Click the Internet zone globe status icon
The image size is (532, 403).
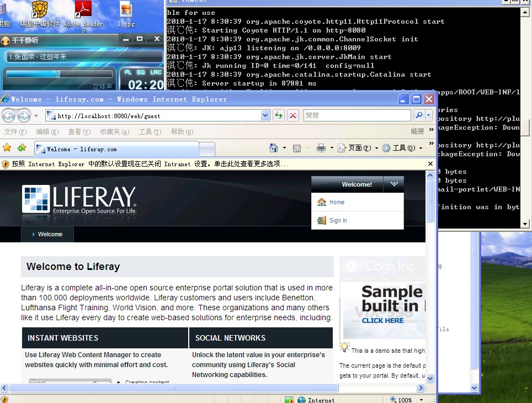301,400
